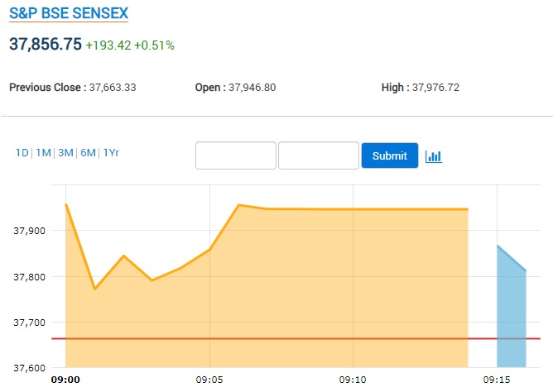Show the 3M chart period
Image resolution: width=553 pixels, height=392 pixels.
coord(65,153)
